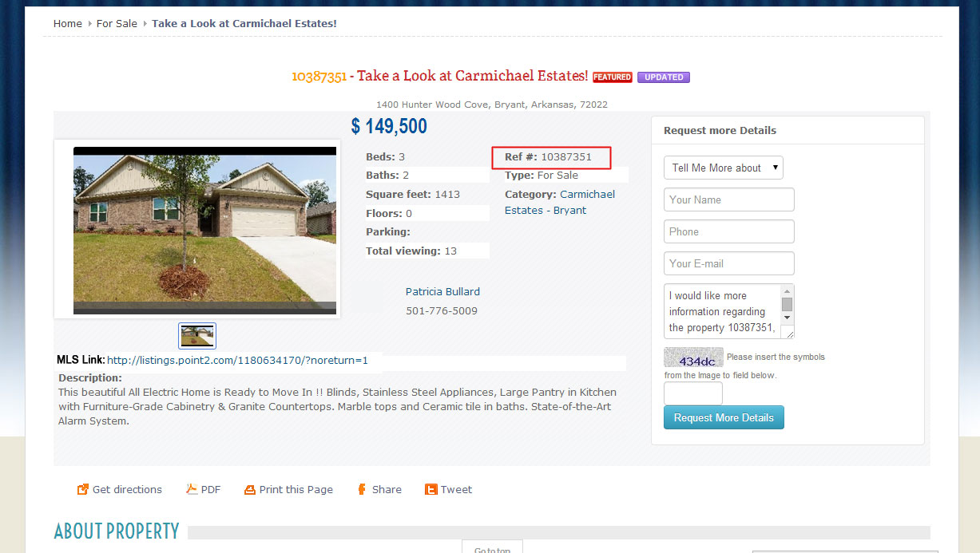Open the PDF export icon
This screenshot has height=553, width=980.
192,489
